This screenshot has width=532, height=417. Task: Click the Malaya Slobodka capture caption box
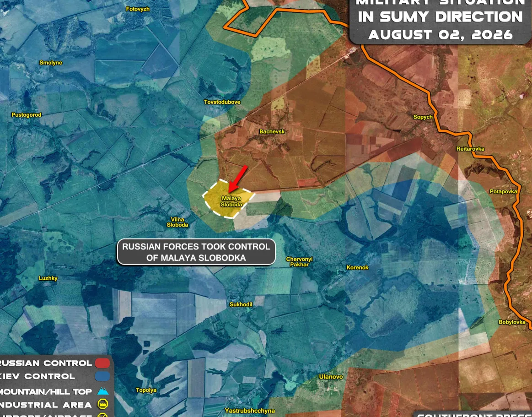pos(196,252)
